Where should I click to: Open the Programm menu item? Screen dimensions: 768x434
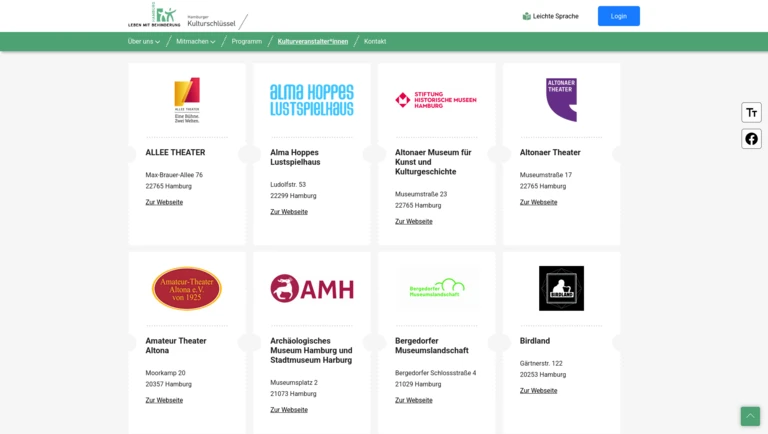click(x=247, y=42)
